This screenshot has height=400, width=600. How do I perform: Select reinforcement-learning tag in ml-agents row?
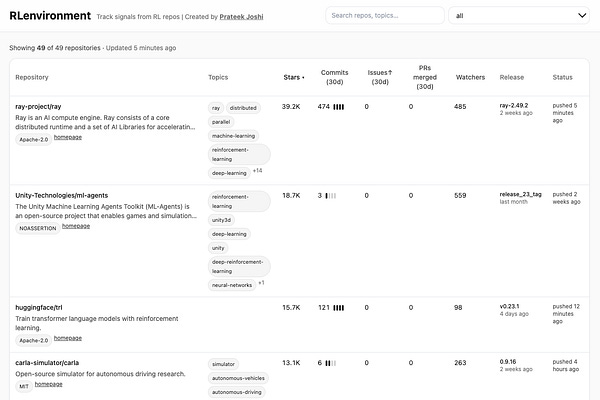(x=239, y=201)
